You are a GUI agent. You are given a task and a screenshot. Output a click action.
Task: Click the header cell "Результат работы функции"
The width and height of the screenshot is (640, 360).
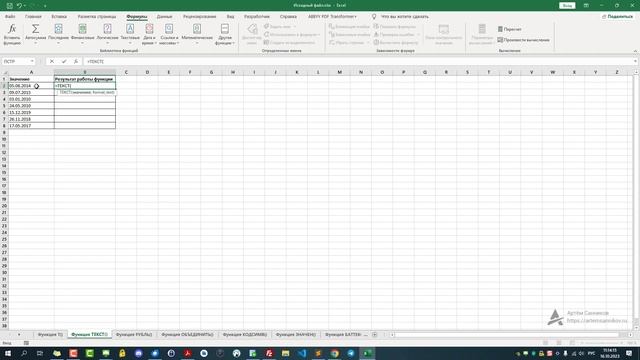coord(85,79)
